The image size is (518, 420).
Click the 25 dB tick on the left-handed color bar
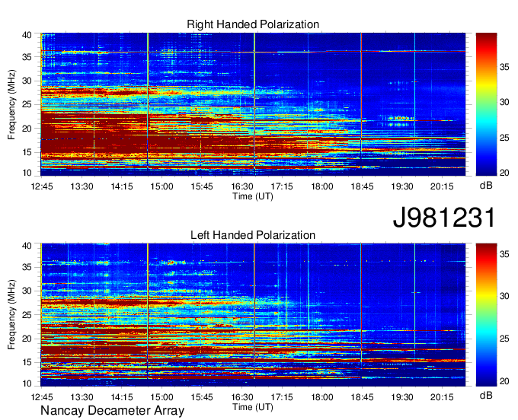(504, 339)
